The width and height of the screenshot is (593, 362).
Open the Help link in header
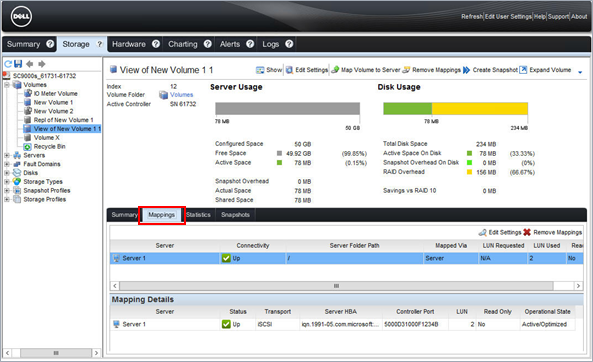[539, 17]
